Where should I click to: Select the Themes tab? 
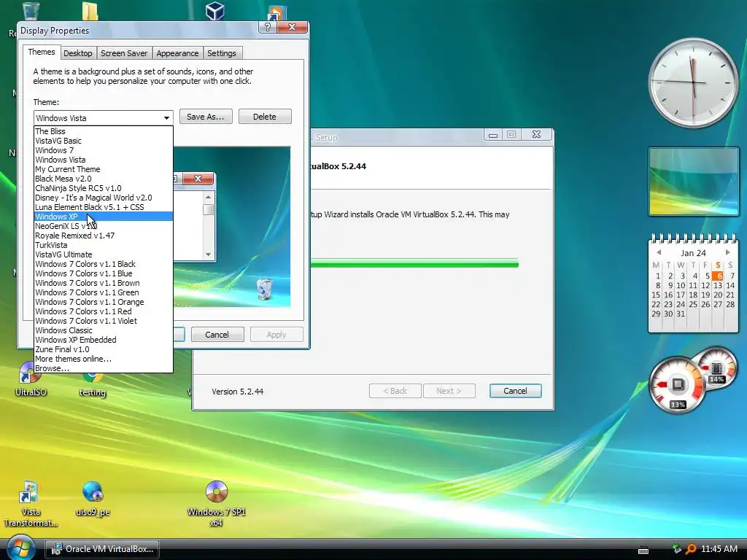click(x=42, y=52)
